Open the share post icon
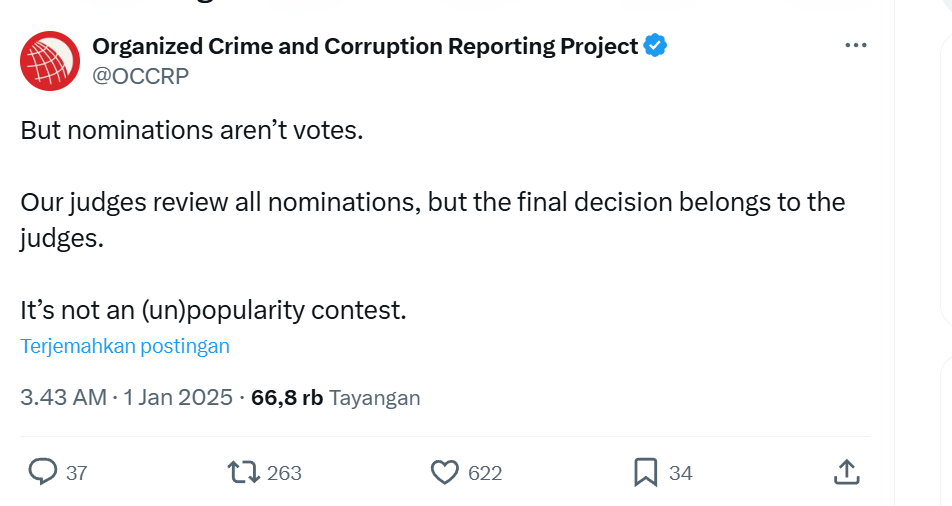The image size is (952, 506). point(845,472)
